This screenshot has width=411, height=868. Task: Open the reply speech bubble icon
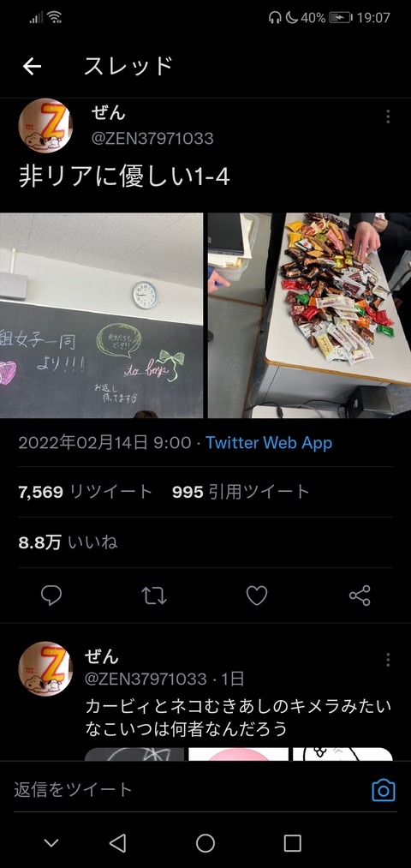(51, 596)
